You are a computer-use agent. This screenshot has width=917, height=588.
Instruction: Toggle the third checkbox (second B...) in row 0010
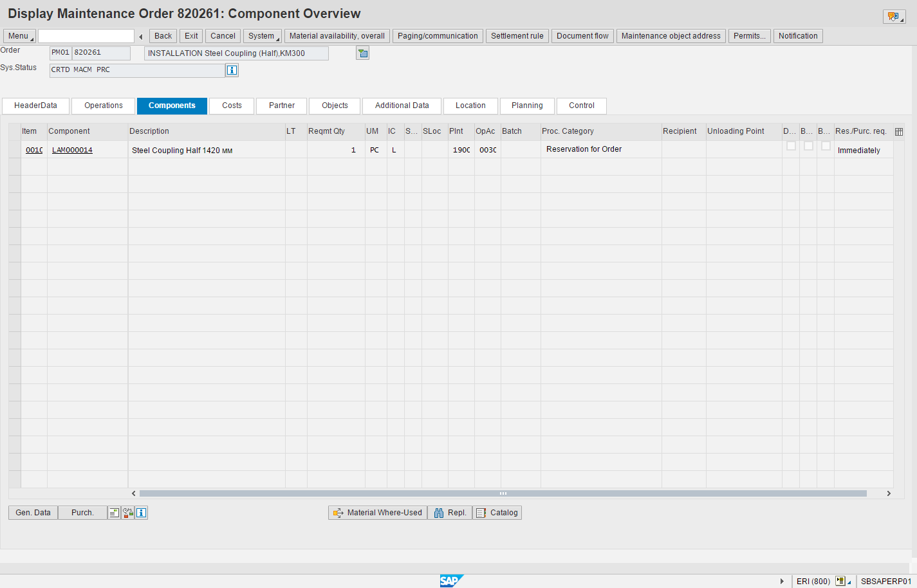click(826, 146)
